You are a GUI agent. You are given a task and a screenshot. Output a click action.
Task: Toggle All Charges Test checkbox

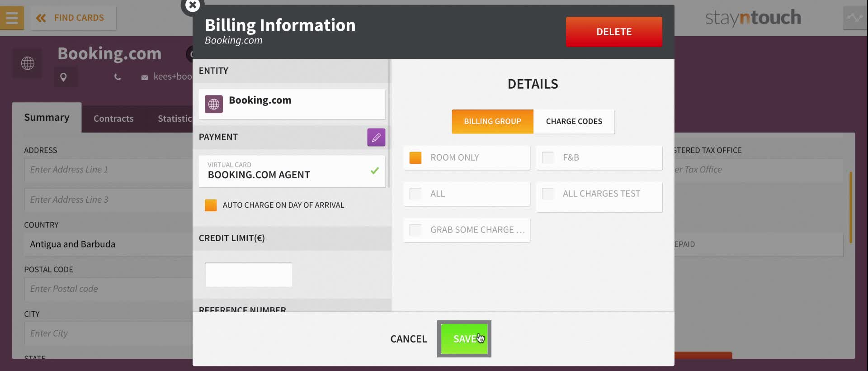(548, 194)
